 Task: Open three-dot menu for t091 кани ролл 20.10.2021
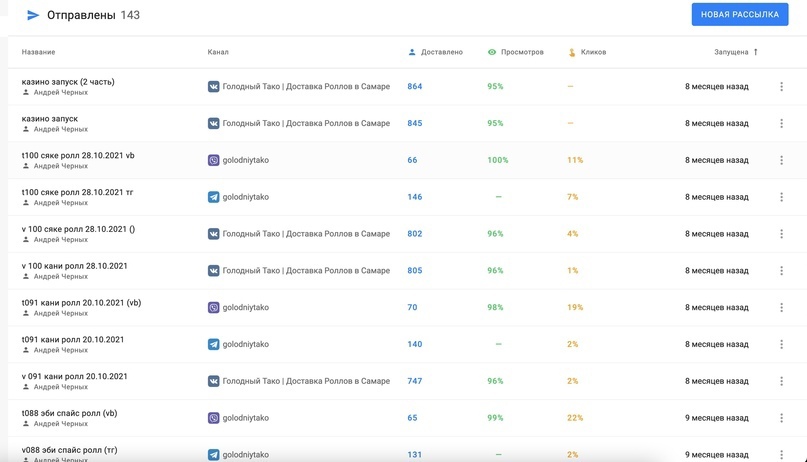coord(781,344)
